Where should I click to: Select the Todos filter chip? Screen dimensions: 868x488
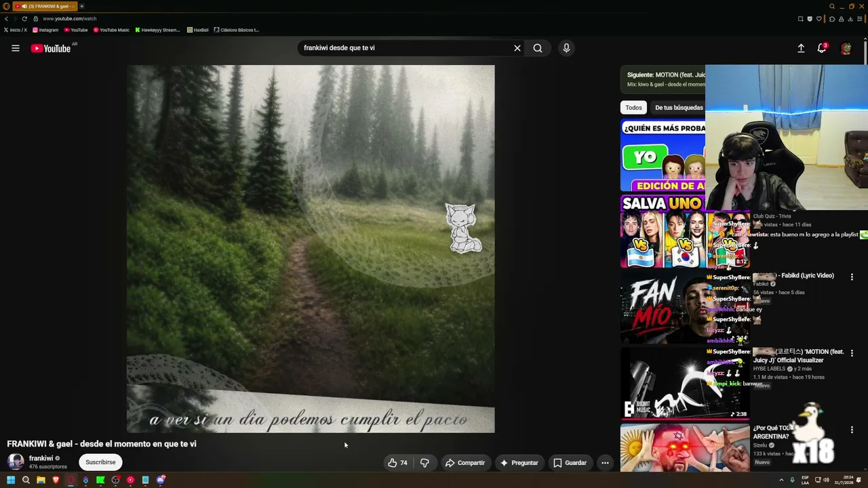tap(633, 108)
